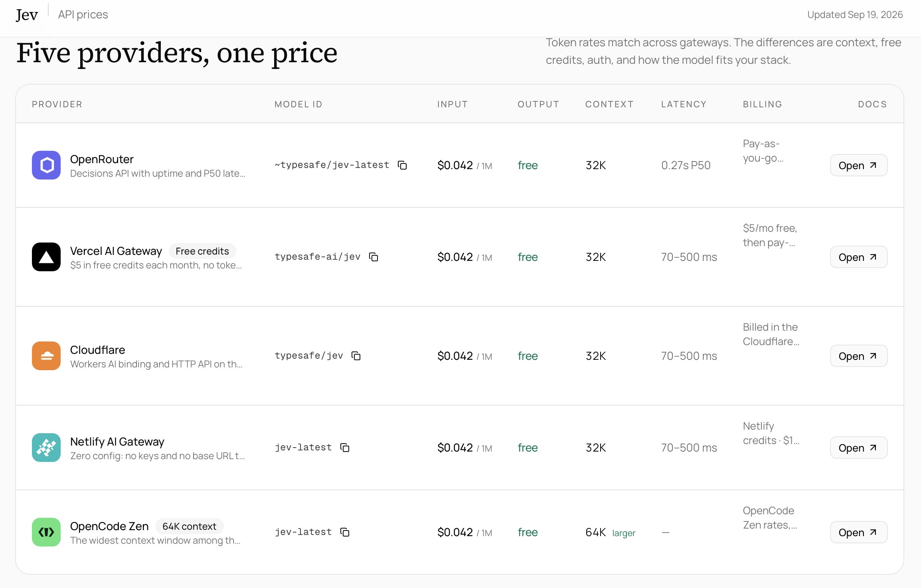Open docs for Vercel AI Gateway
This screenshot has width=921, height=588.
tap(859, 257)
